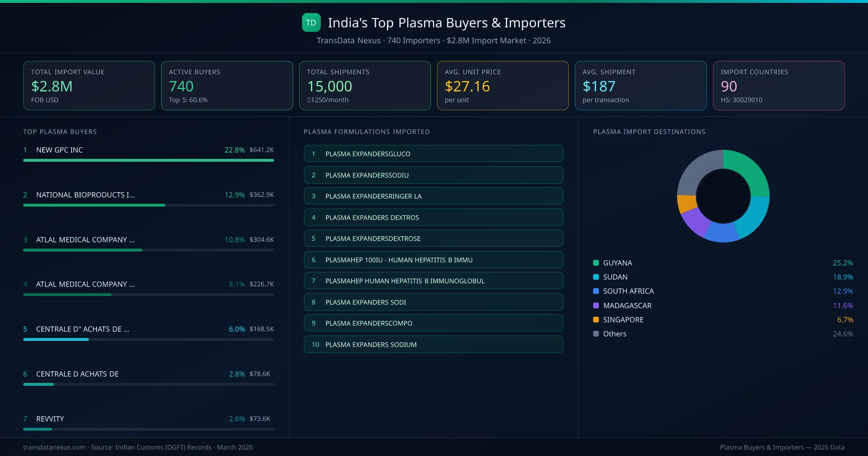The height and width of the screenshot is (456, 868).
Task: Toggle the MADAGASCAR legend entry
Action: pyautogui.click(x=627, y=305)
